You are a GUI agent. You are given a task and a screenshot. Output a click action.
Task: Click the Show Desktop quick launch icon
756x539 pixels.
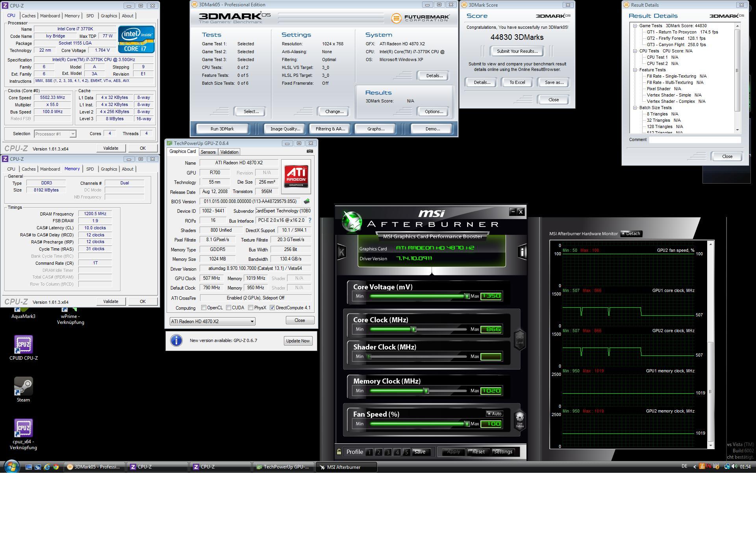tap(29, 467)
